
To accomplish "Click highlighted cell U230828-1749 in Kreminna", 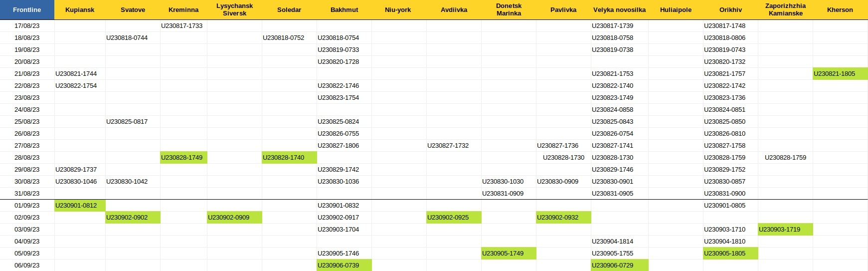I will click(183, 158).
